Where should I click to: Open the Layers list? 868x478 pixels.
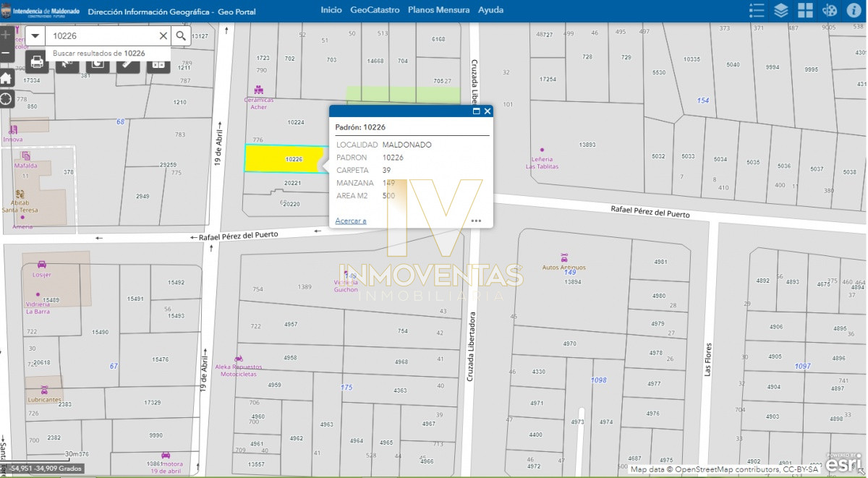pyautogui.click(x=780, y=9)
